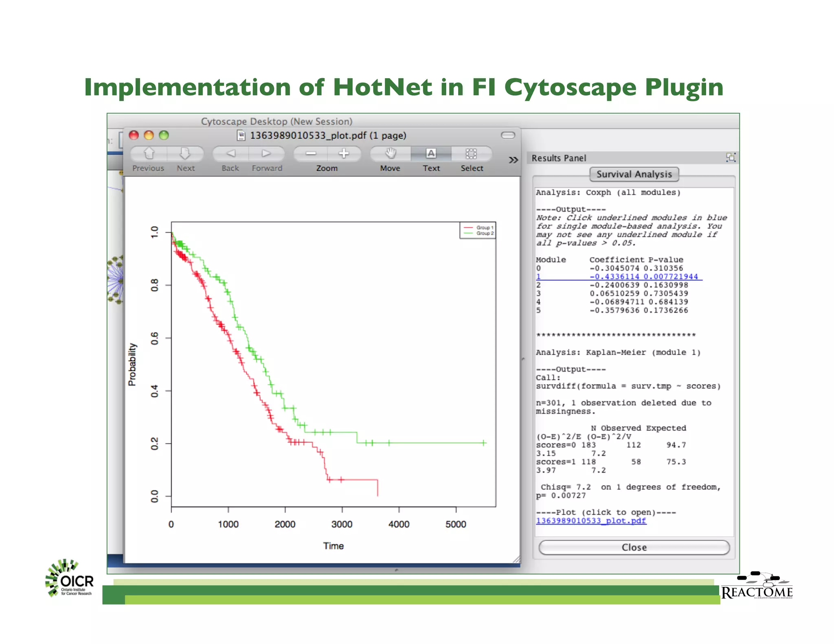This screenshot has height=644, width=834.
Task: Select the Move hand tool
Action: [x=391, y=153]
